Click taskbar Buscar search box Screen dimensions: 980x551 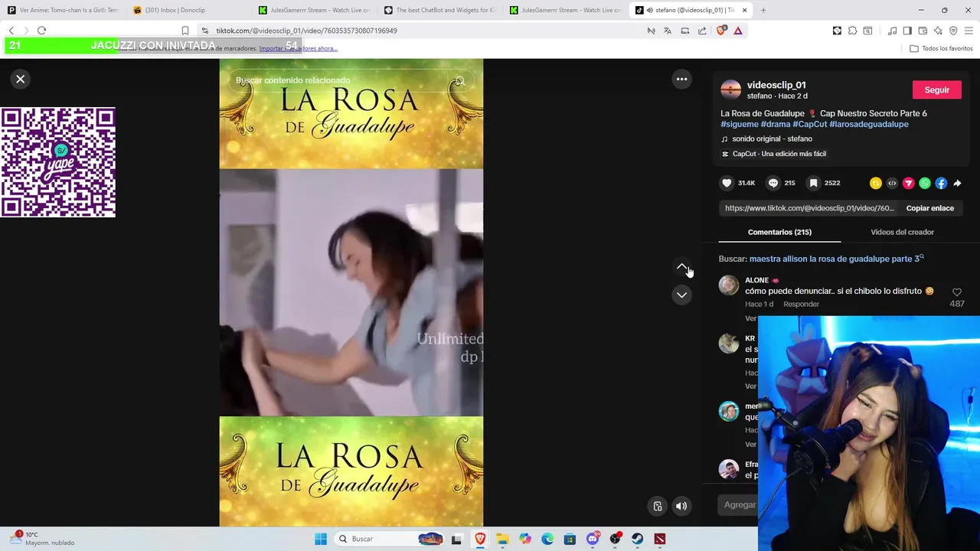(390, 539)
